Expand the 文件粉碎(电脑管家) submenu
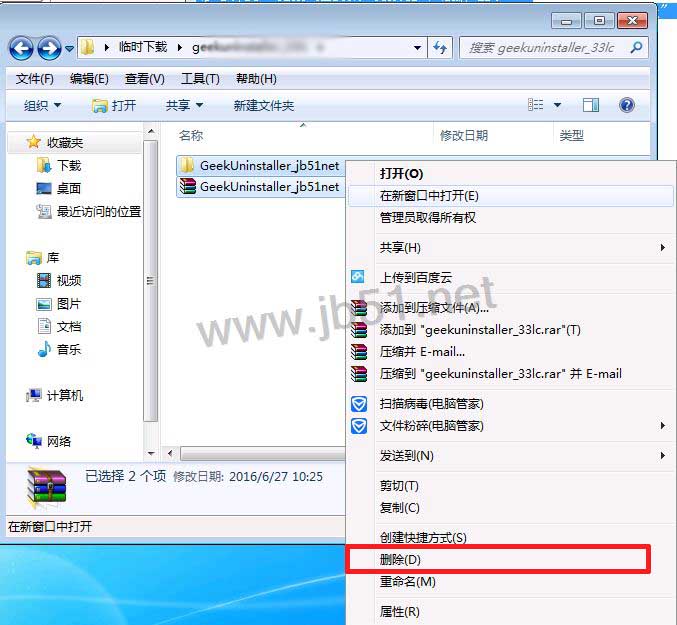Screen dimensions: 677x625 [x=511, y=426]
